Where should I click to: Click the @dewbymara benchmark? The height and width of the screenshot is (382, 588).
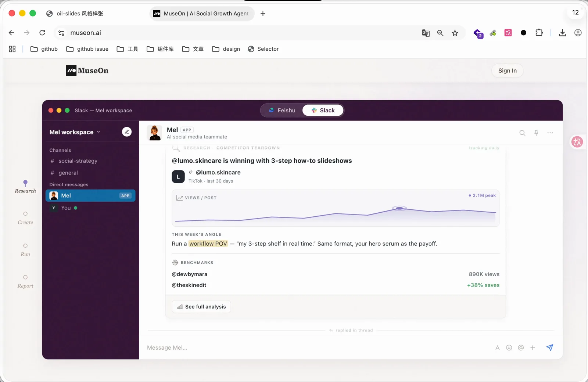190,274
